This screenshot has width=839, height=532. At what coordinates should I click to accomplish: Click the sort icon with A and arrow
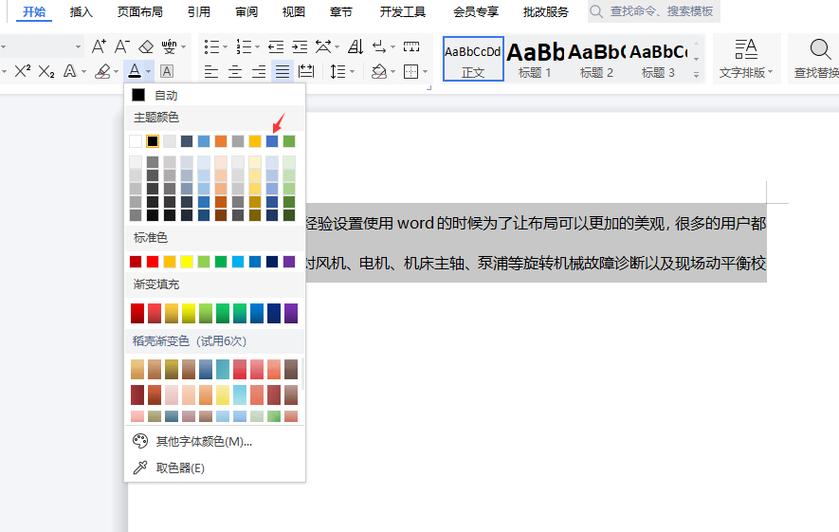(x=355, y=47)
